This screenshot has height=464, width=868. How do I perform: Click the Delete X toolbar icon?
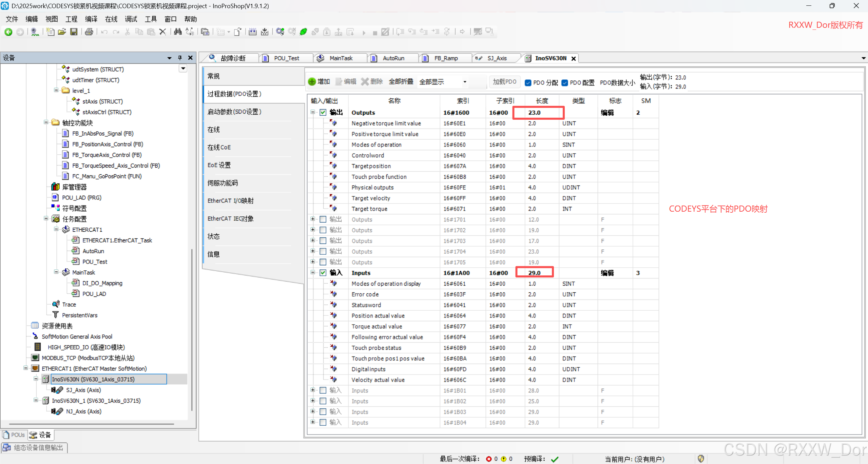click(163, 32)
